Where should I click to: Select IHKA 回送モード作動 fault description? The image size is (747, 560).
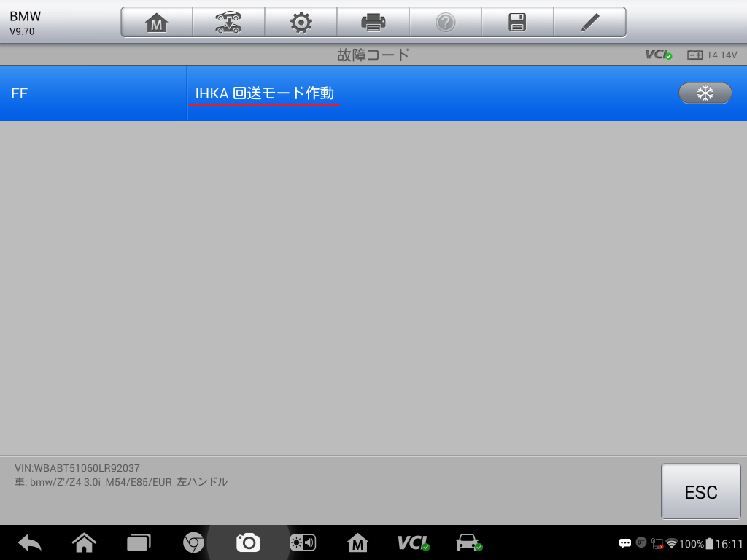264,93
